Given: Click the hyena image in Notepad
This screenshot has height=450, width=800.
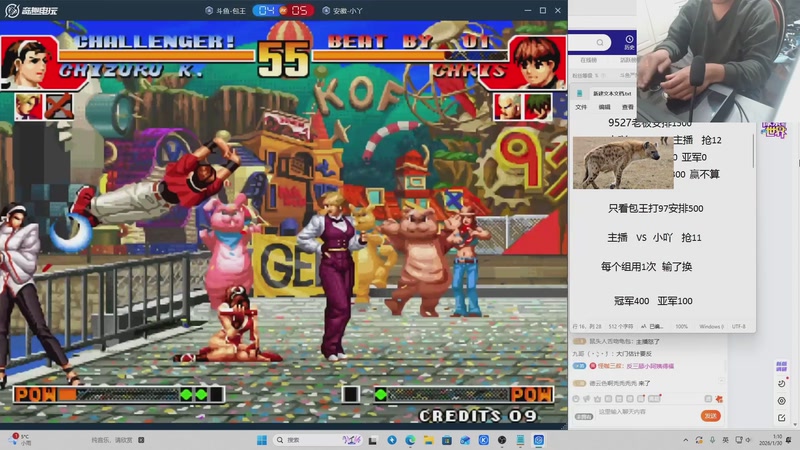Looking at the screenshot, I should pyautogui.click(x=623, y=162).
